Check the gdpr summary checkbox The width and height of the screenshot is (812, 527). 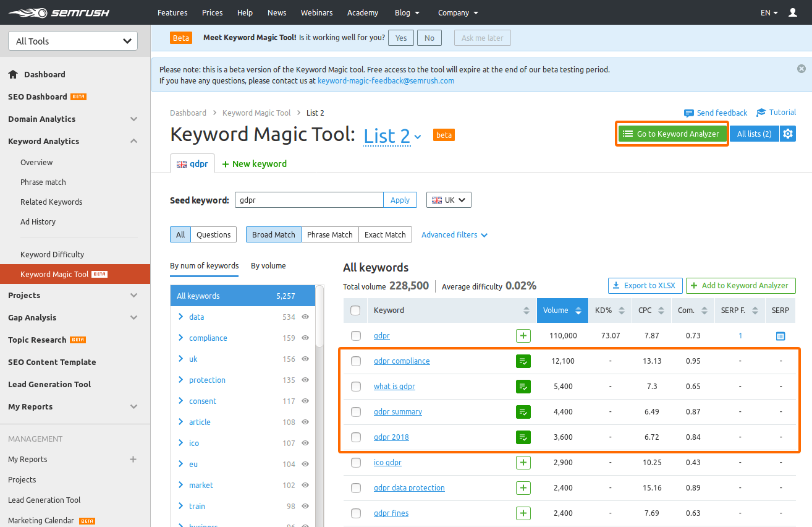356,412
